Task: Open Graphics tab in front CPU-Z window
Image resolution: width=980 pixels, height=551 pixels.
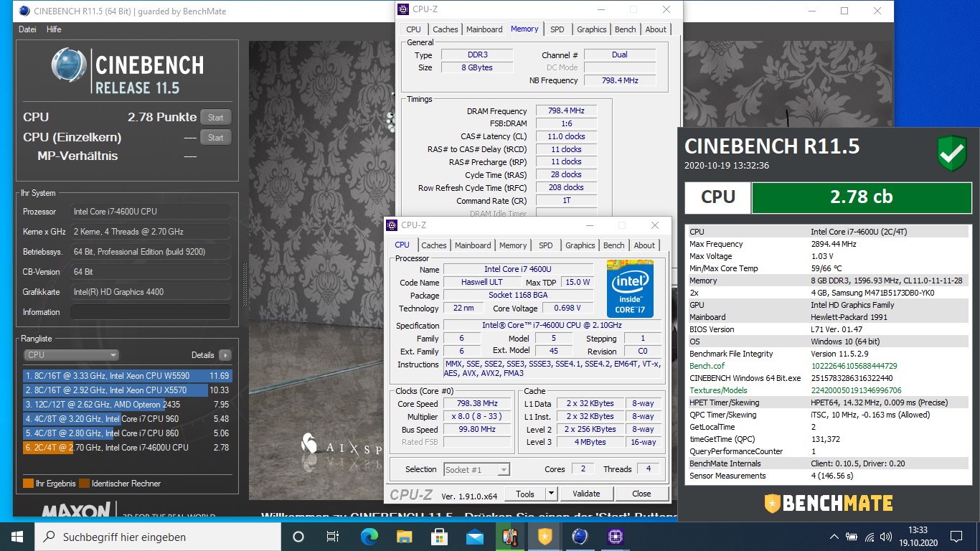Action: click(x=580, y=245)
